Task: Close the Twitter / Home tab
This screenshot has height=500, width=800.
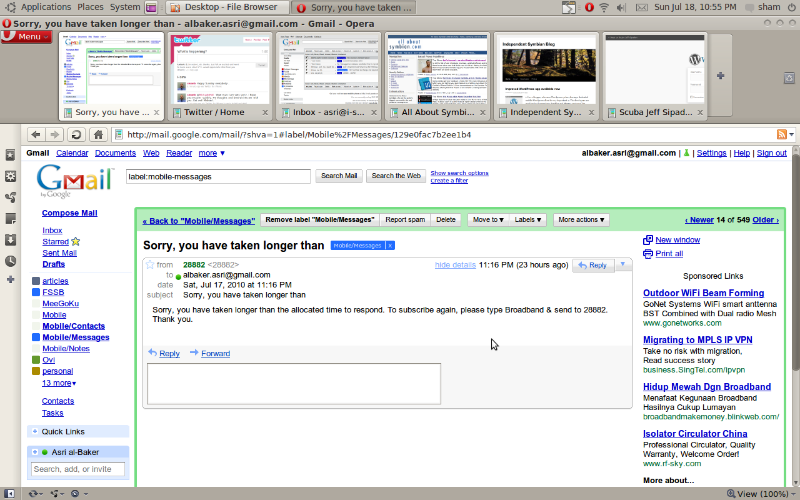Action: (265, 112)
